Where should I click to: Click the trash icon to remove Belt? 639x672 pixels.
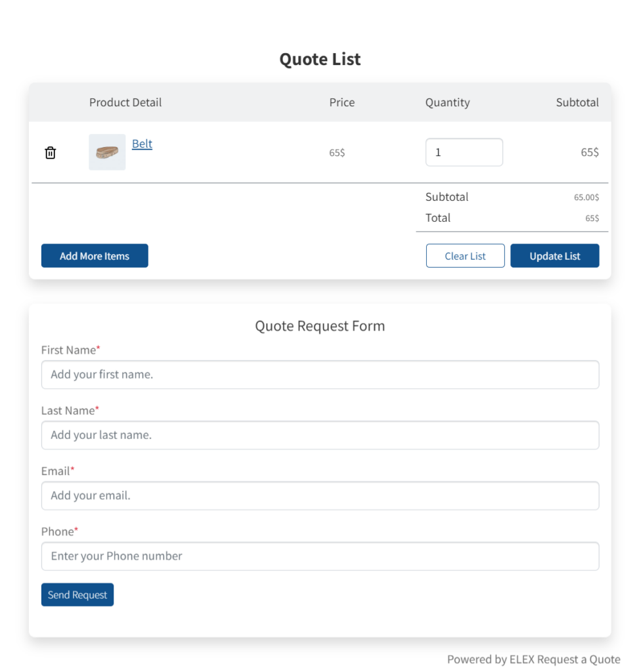point(50,152)
